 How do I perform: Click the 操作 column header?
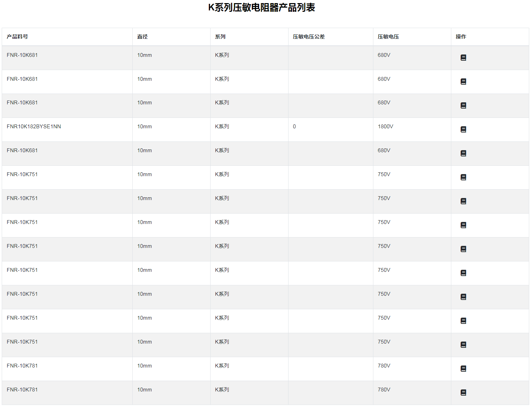[461, 37]
